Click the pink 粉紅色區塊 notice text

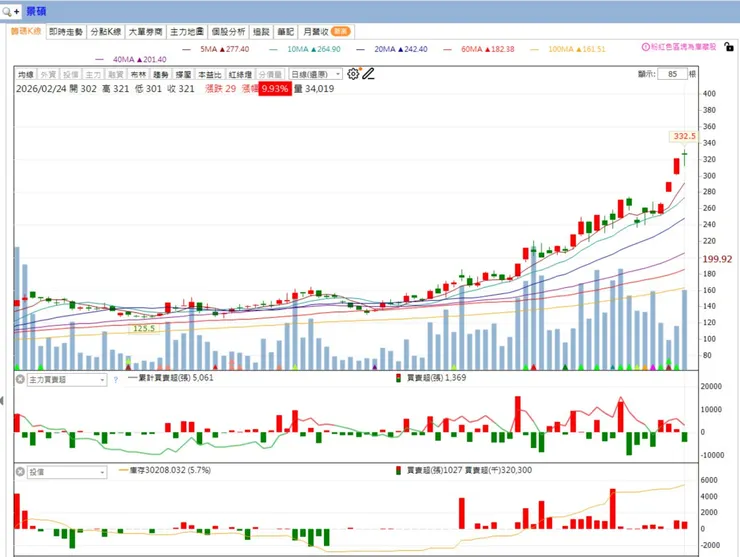pyautogui.click(x=684, y=47)
